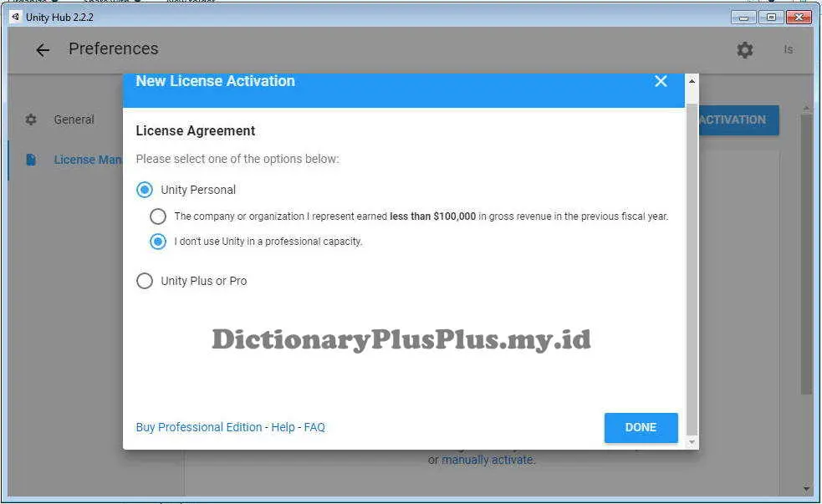This screenshot has width=822, height=504.
Task: Click the dialog's vertical scrollbar thumb
Action: [692, 270]
